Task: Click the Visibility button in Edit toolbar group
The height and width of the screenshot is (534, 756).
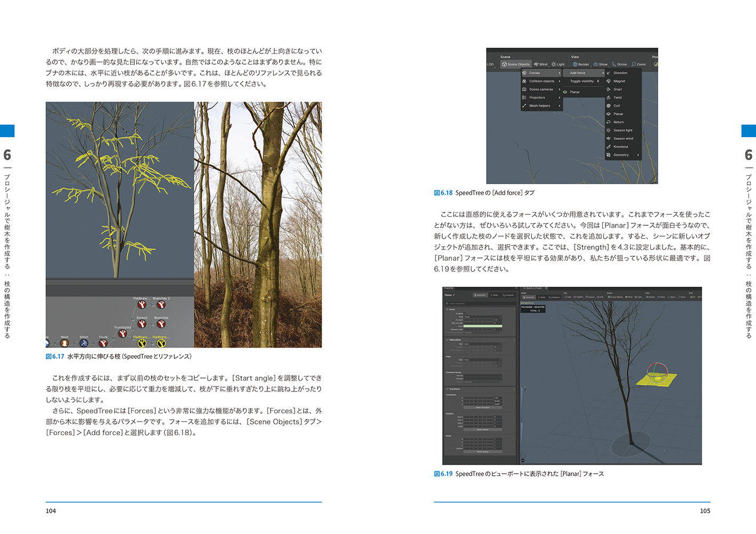Action: point(578,297)
